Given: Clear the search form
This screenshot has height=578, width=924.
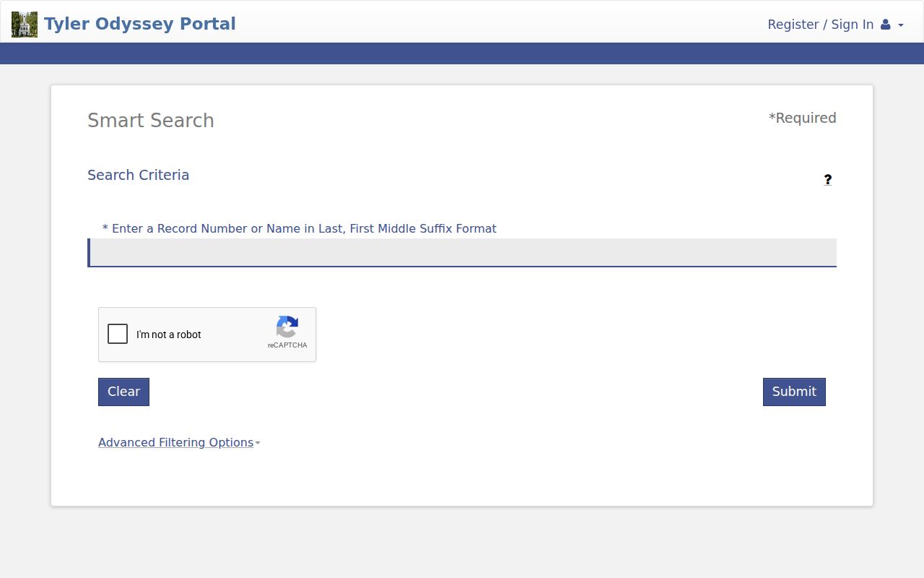Looking at the screenshot, I should coord(123,392).
